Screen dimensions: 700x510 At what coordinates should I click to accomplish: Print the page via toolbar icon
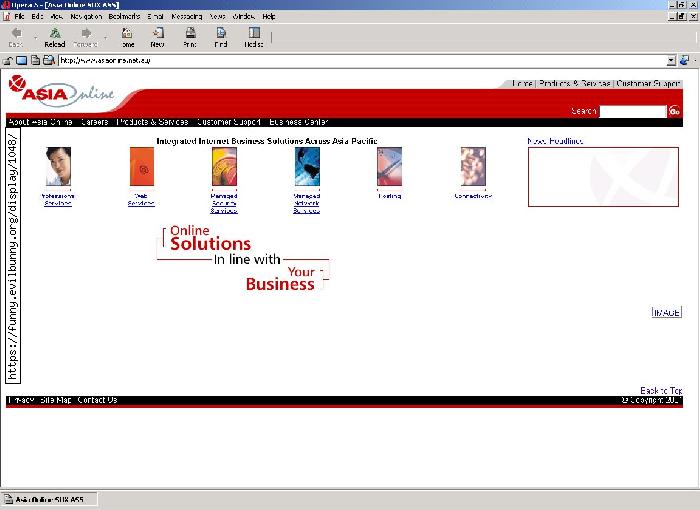(x=190, y=37)
